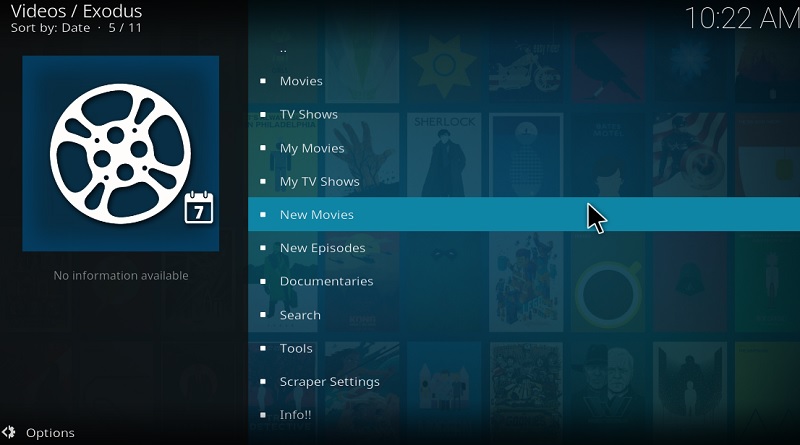Click the Options button

pyautogui.click(x=39, y=433)
